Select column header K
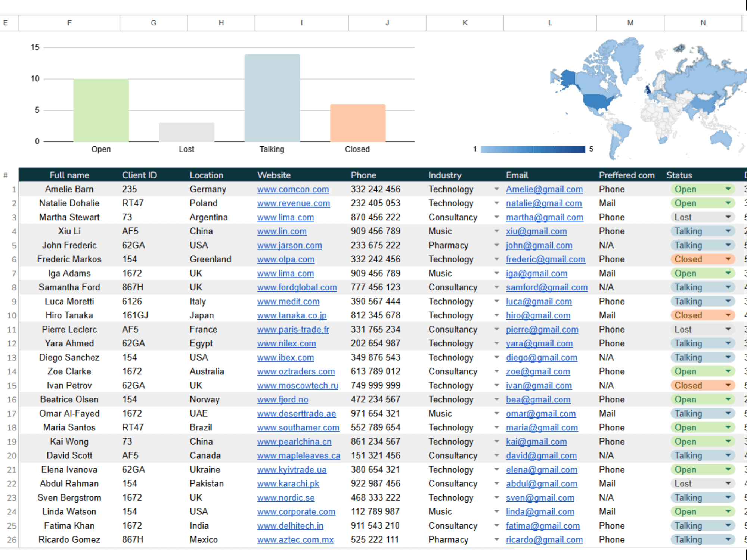This screenshot has height=560, width=747. pyautogui.click(x=465, y=23)
